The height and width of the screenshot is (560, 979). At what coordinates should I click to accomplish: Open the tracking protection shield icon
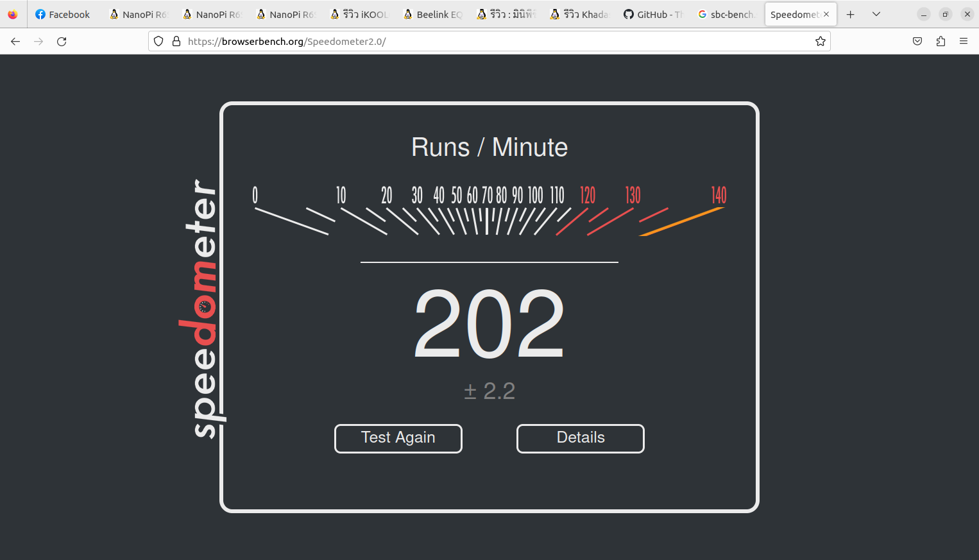[158, 41]
